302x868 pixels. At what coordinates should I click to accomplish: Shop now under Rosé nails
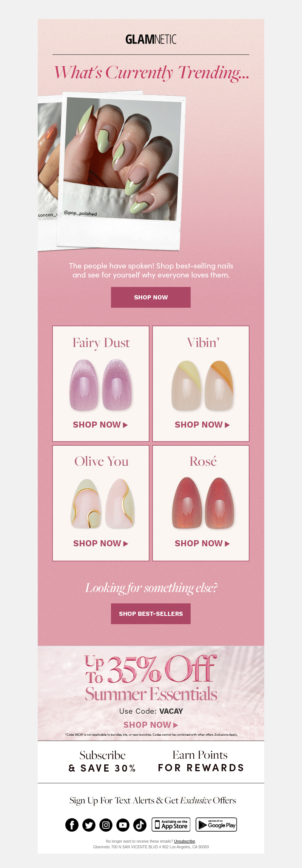point(202,543)
